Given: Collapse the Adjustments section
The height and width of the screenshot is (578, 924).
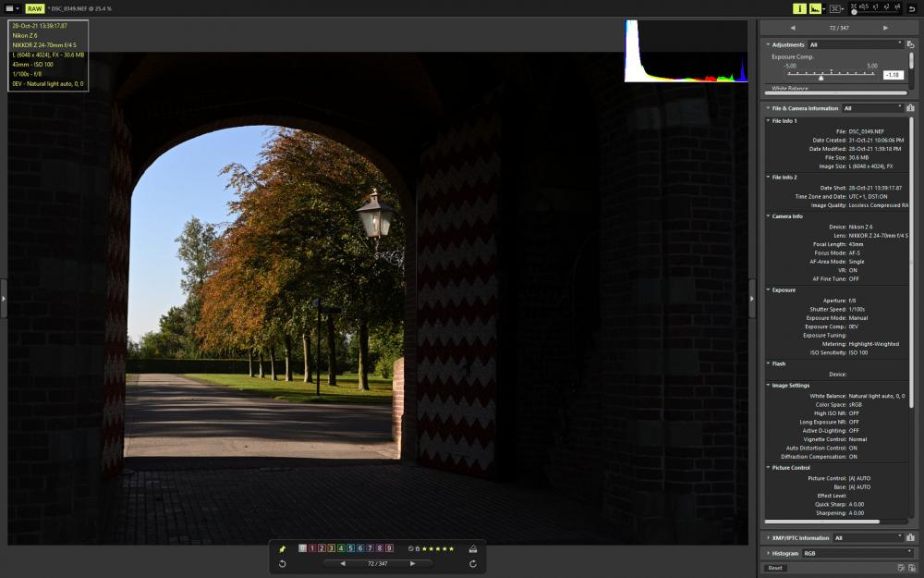Looking at the screenshot, I should pyautogui.click(x=768, y=44).
